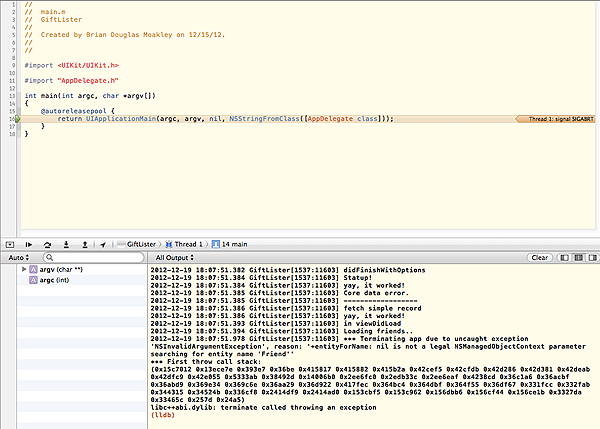Click line number 13 in the gutter
The height and width of the screenshot is (429, 600).
point(12,96)
